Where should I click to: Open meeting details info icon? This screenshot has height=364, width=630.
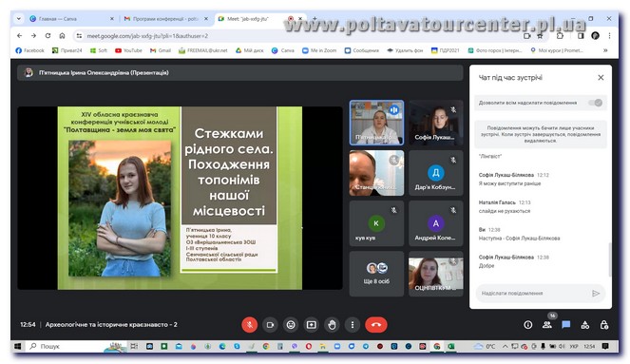528,325
